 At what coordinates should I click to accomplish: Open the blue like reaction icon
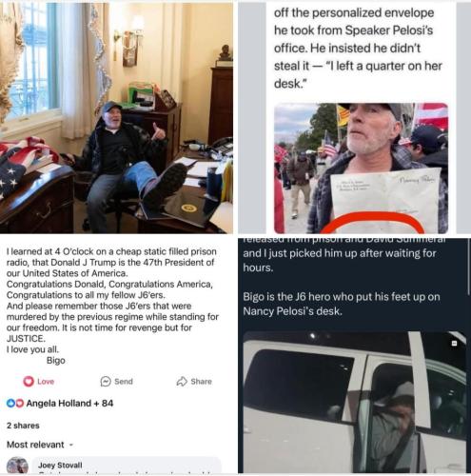click(10, 403)
